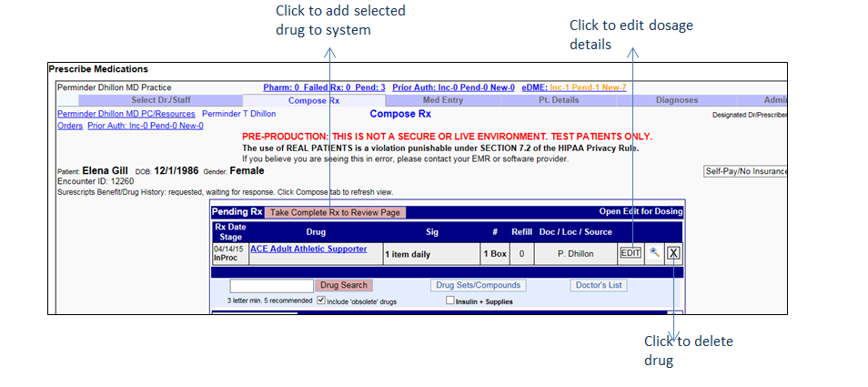Select the Diagnoses tab
This screenshot has height=387, width=868.
(x=676, y=100)
